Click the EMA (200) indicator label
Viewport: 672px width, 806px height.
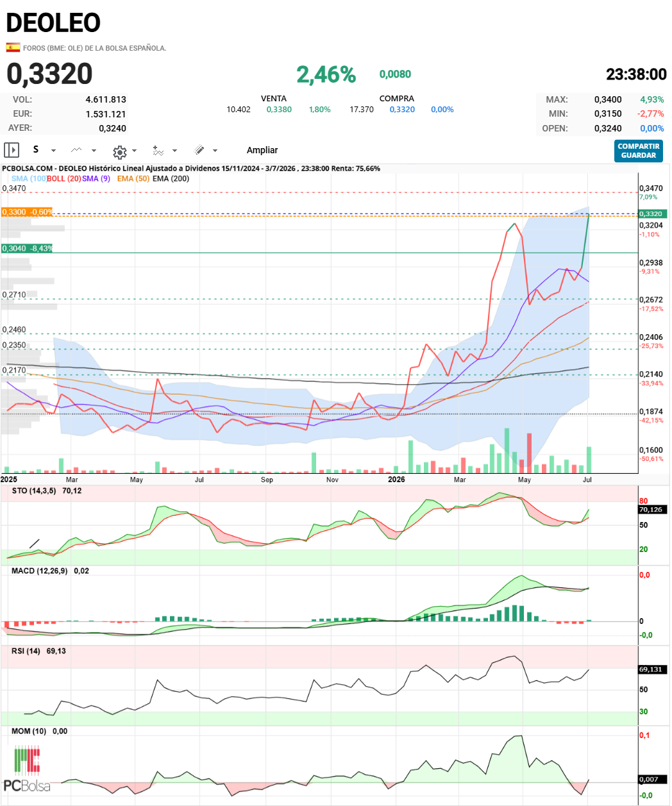point(171,178)
